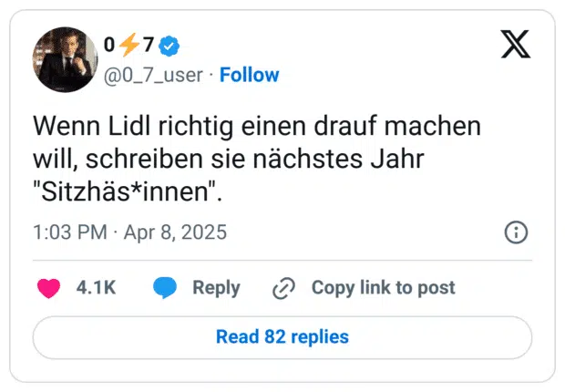Image resolution: width=565 pixels, height=392 pixels.
Task: Click the chain link icon
Action: pyautogui.click(x=284, y=288)
